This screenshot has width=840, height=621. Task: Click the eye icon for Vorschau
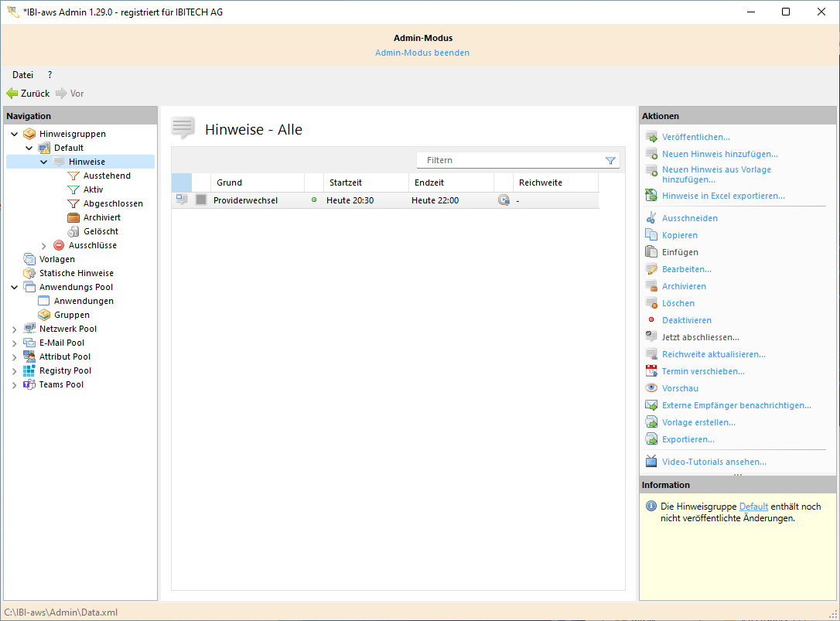coord(650,388)
